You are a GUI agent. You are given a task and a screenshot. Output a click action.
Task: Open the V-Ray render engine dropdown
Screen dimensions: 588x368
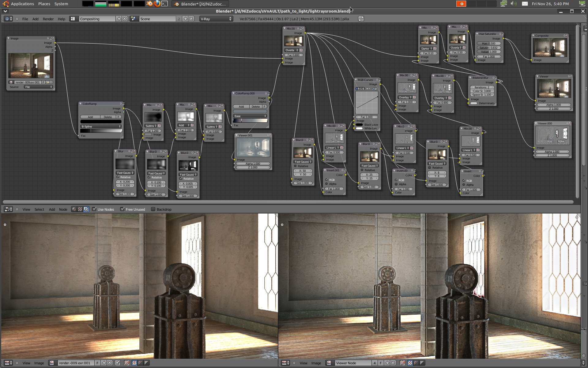pos(216,19)
